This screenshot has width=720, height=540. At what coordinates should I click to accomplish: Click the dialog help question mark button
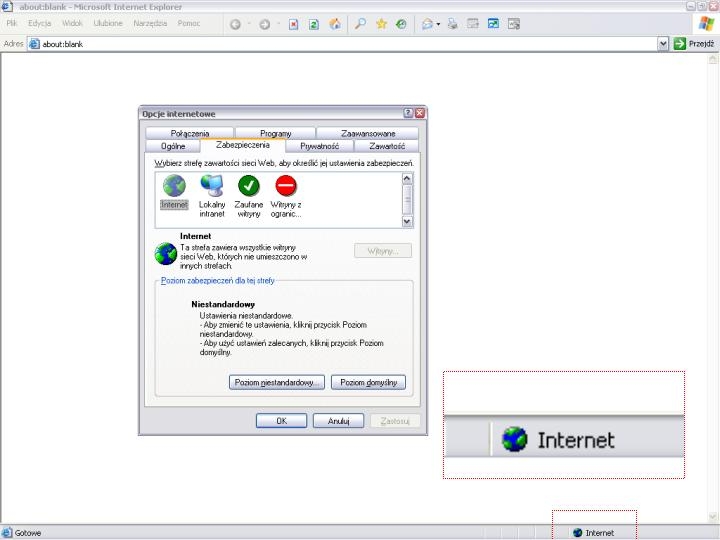click(408, 113)
